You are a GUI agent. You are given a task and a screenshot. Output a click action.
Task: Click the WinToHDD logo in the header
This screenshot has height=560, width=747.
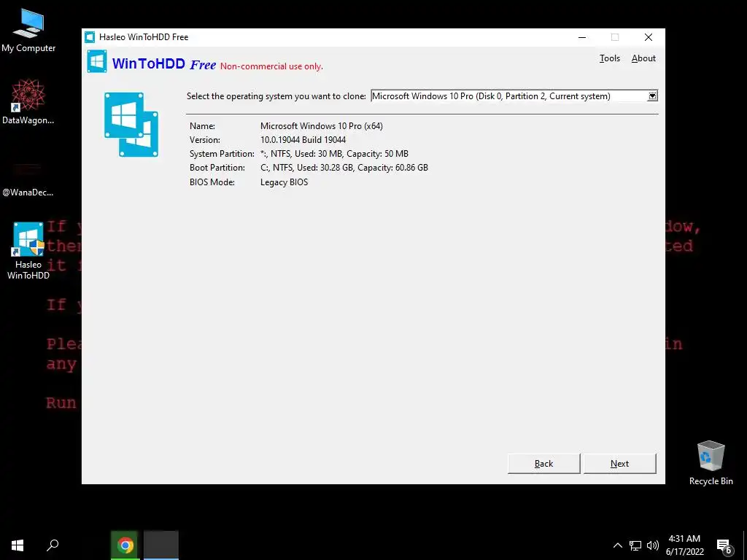(x=97, y=61)
